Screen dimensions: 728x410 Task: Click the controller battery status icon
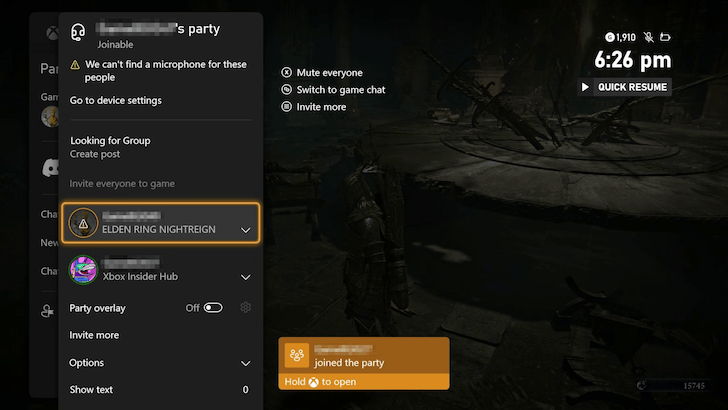[x=665, y=37]
